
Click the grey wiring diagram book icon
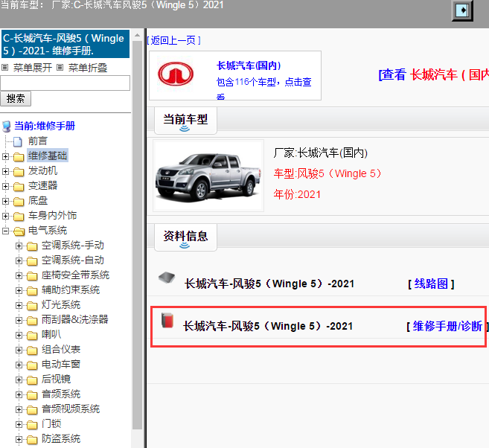(x=167, y=277)
